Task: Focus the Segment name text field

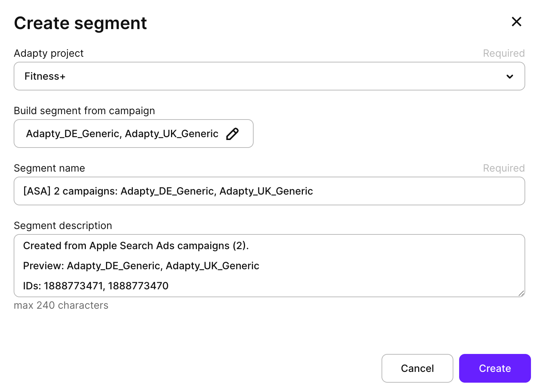Action: click(269, 191)
